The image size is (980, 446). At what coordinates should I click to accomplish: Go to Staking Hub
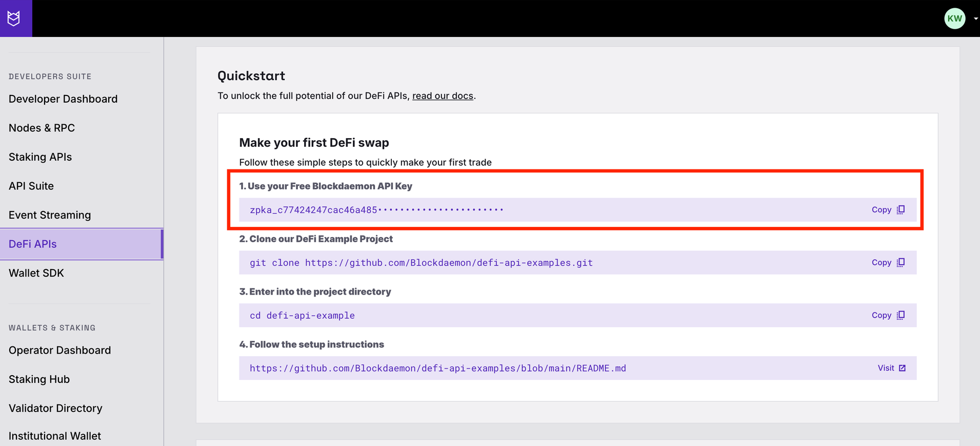(x=39, y=379)
